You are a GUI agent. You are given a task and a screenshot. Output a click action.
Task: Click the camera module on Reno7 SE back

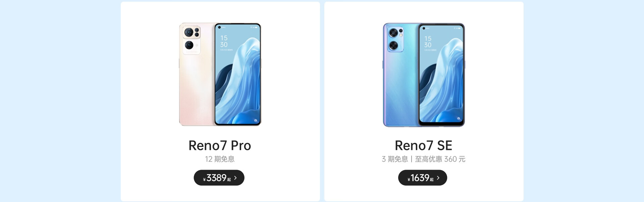click(x=396, y=40)
